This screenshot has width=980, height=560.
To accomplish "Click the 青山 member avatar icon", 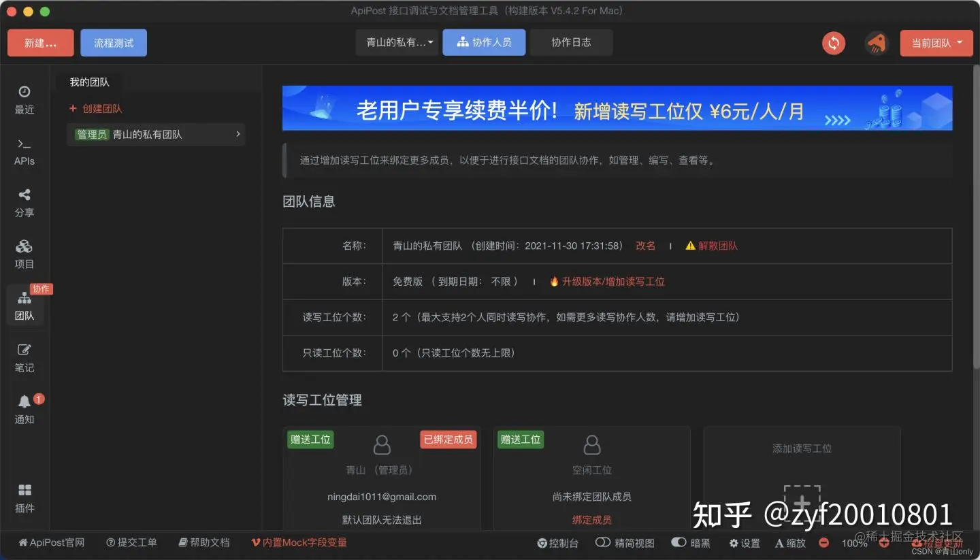I will pyautogui.click(x=382, y=445).
